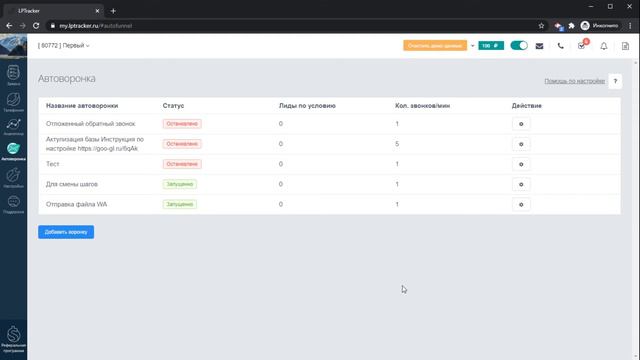The width and height of the screenshot is (640, 360).
Task: Open gear settings for Для смены шагов
Action: [521, 184]
